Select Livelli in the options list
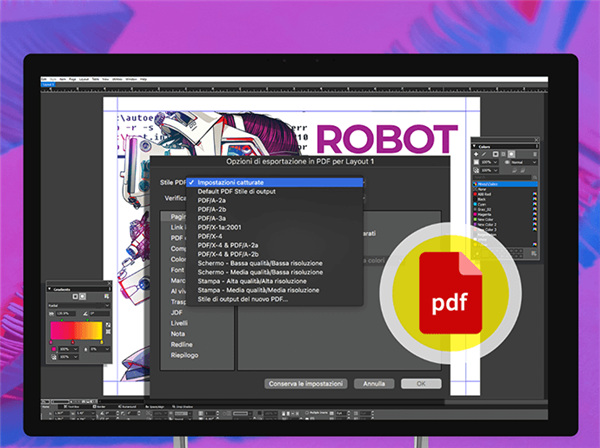 [179, 323]
